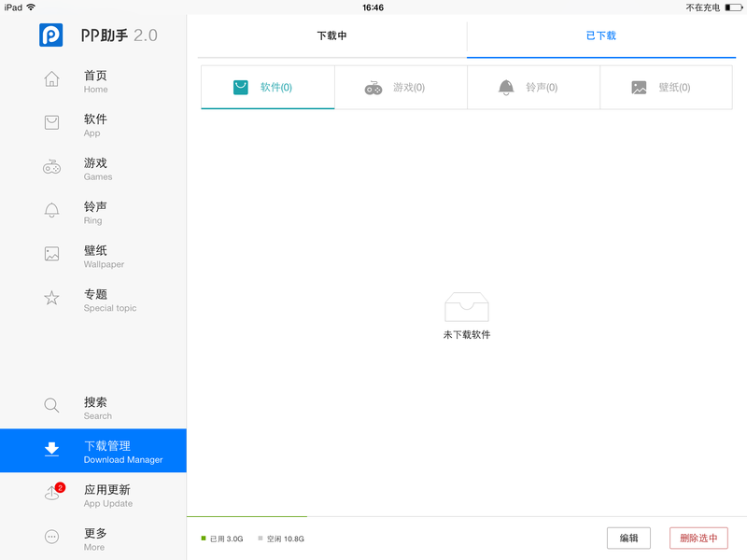The image size is (747, 560).
Task: Tap the 不在充电 status text
Action: click(703, 7)
